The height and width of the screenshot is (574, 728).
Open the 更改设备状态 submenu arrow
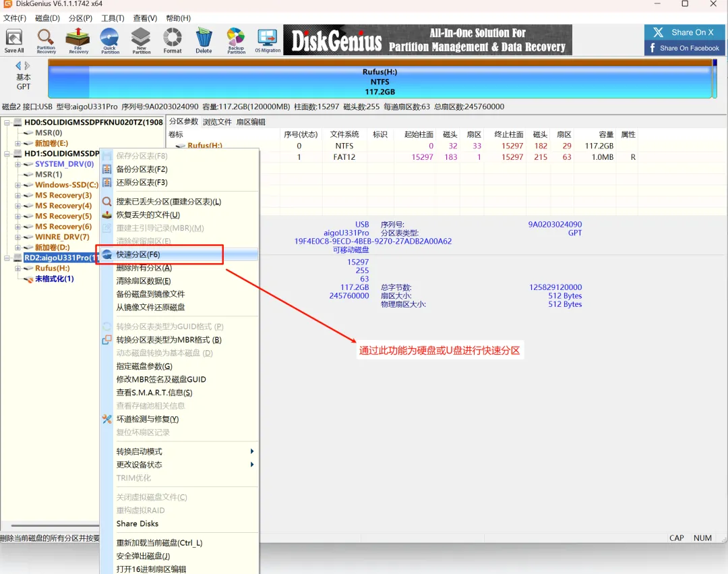click(251, 465)
